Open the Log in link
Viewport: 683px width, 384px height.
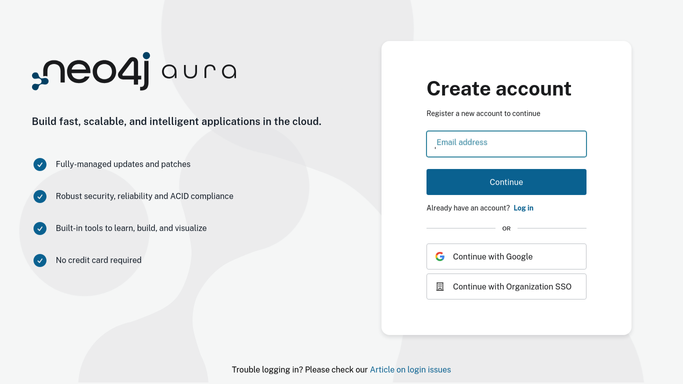point(523,208)
